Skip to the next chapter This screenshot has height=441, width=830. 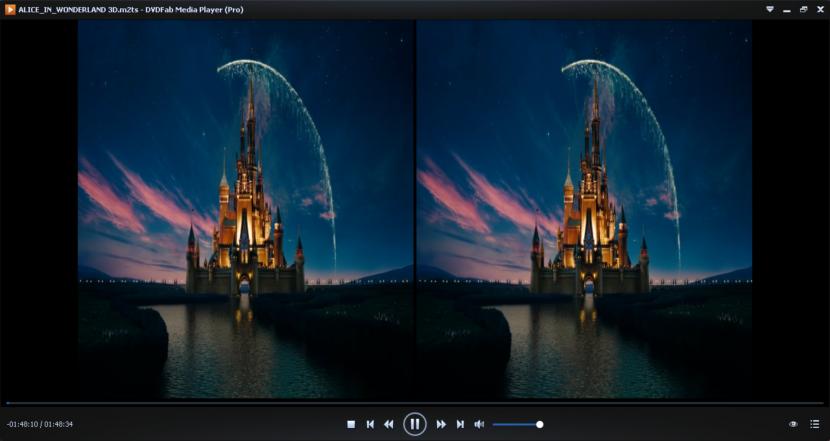click(459, 424)
